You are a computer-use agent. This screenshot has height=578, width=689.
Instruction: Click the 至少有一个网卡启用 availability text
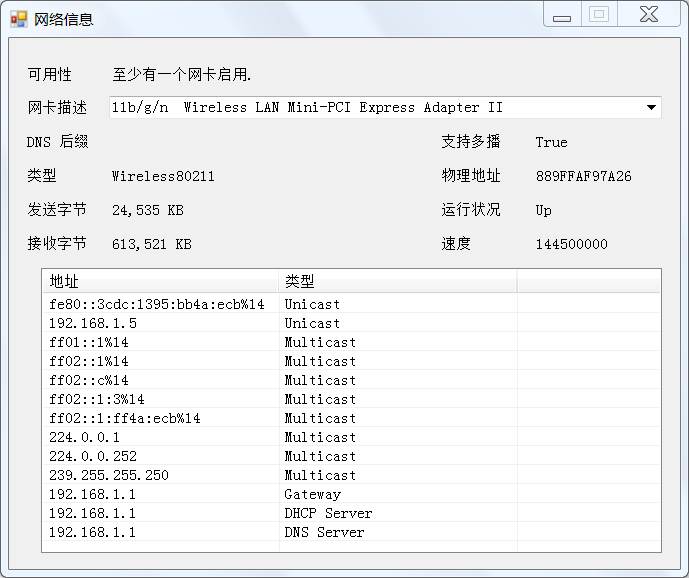pos(181,74)
